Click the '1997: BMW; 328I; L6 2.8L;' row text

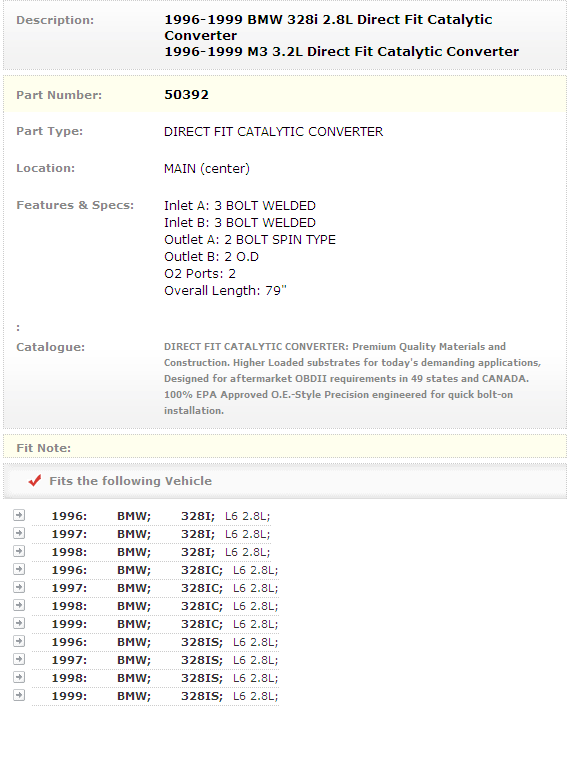(x=161, y=534)
